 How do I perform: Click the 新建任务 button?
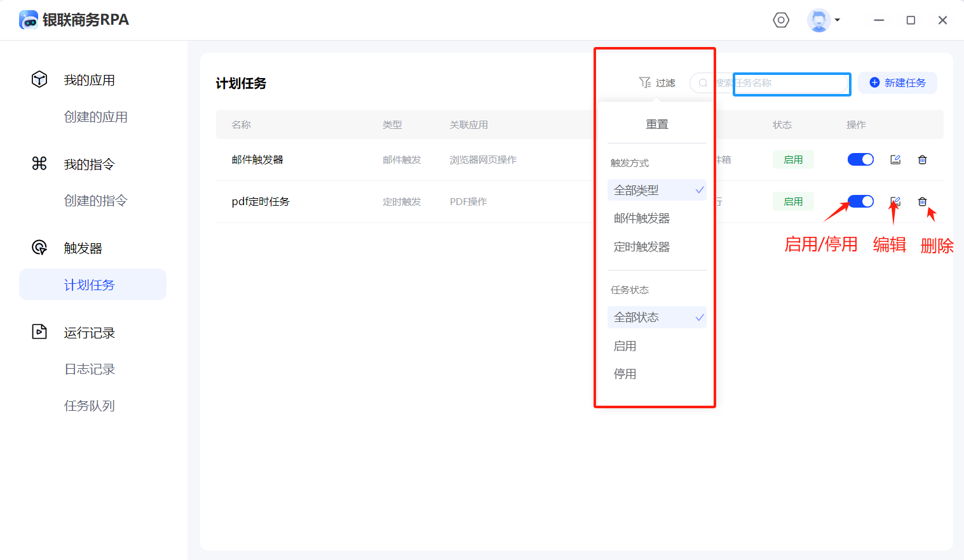pos(897,83)
